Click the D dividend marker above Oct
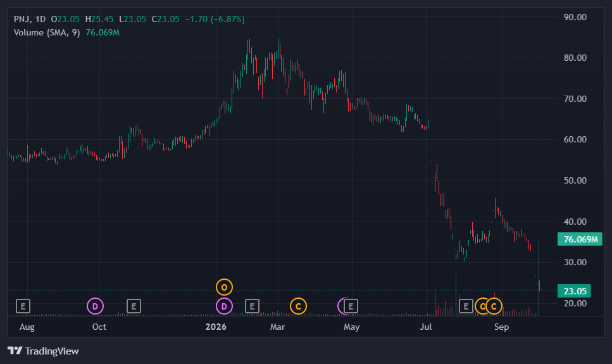Viewport: 612px width, 364px height. (x=95, y=306)
